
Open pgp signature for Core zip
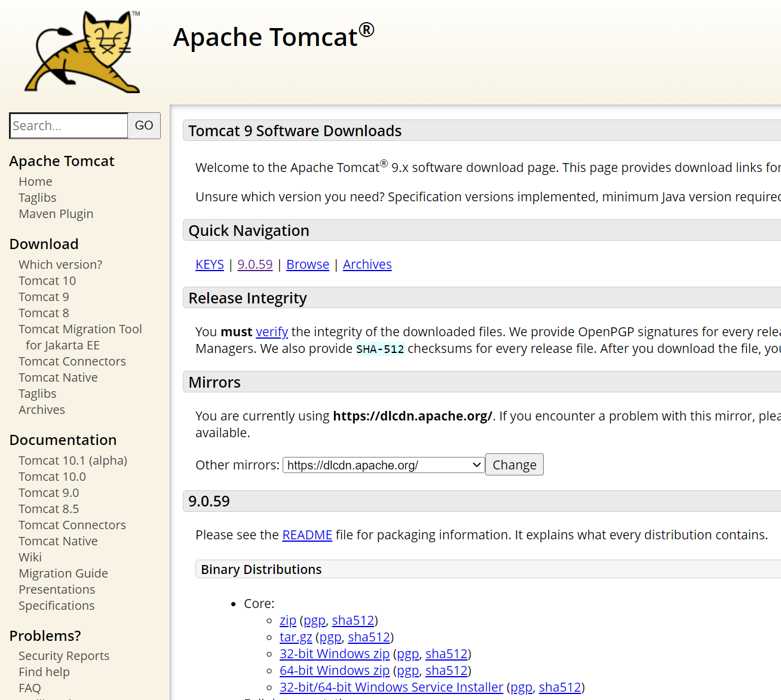click(x=315, y=621)
